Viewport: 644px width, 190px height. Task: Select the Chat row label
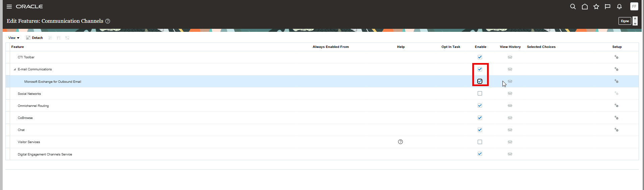(21, 130)
